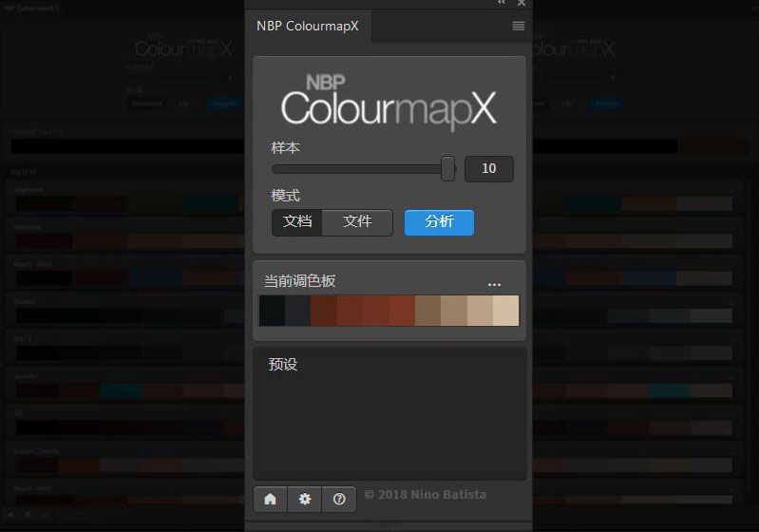Pick the dark brown third palette swatch
Viewport: 759px width, 532px height.
pos(324,311)
